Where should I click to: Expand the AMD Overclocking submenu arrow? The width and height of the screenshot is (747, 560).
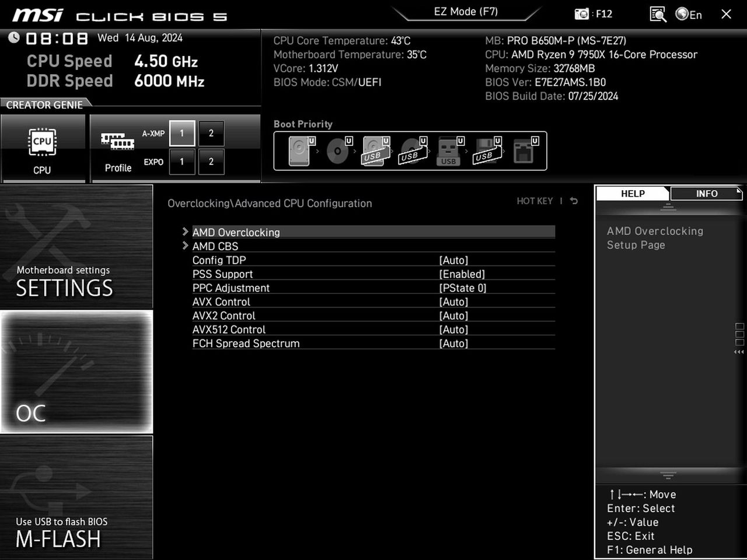[x=185, y=232]
